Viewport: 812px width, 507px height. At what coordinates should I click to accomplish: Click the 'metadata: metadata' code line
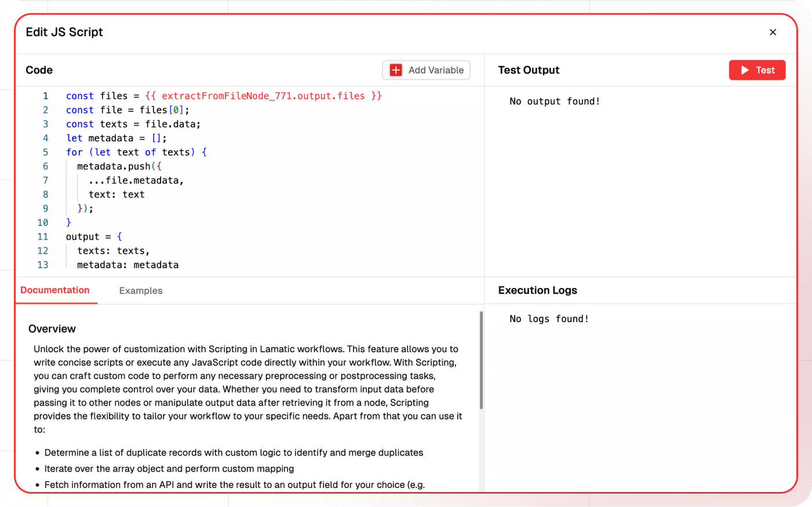point(128,265)
